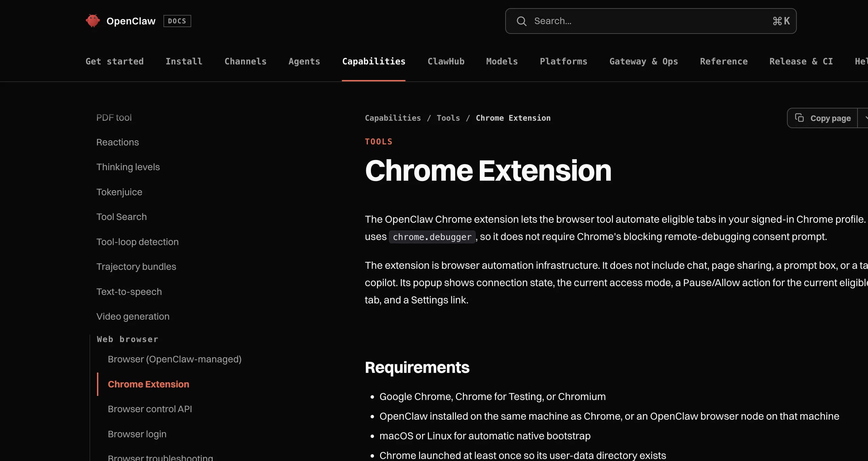Click 'macOS or Linux for automatic native bootstrap' bullet
868x461 pixels.
tap(485, 436)
